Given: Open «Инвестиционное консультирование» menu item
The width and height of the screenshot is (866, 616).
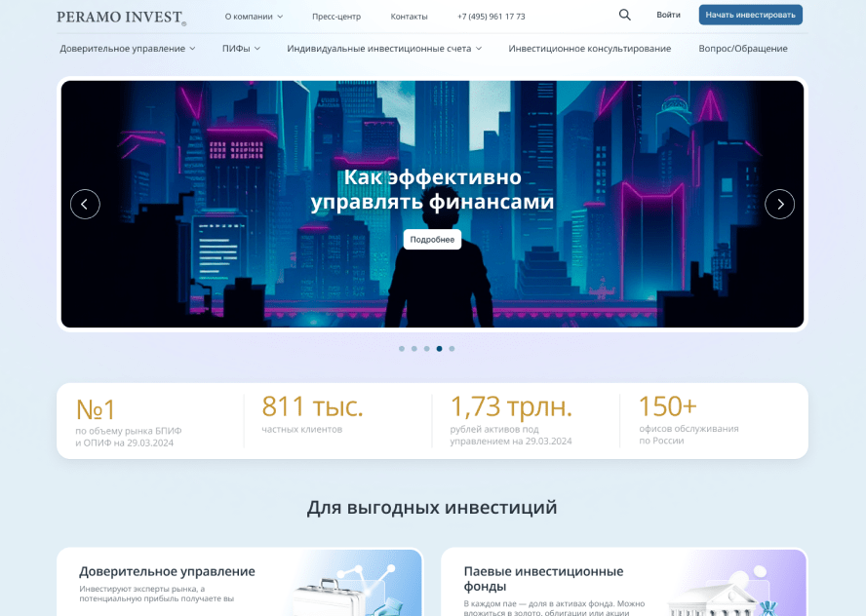Looking at the screenshot, I should (589, 48).
